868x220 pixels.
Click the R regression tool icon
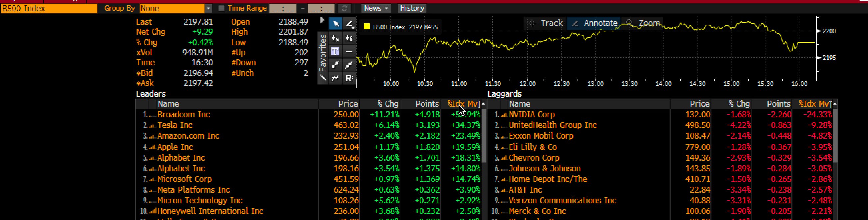(349, 78)
